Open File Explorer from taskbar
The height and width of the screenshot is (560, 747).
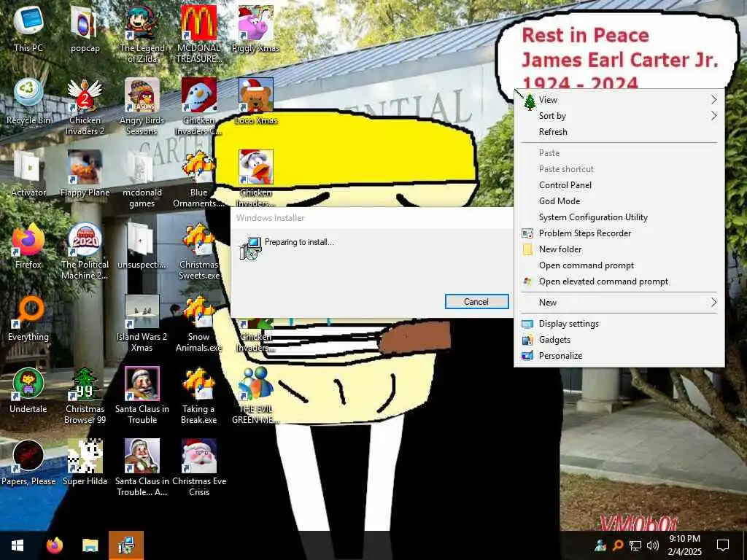[90, 545]
